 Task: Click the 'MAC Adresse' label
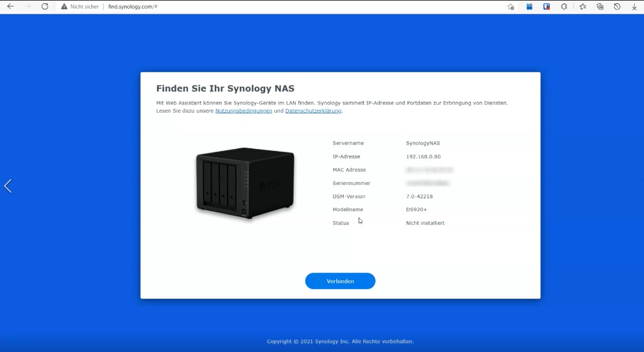pos(349,170)
